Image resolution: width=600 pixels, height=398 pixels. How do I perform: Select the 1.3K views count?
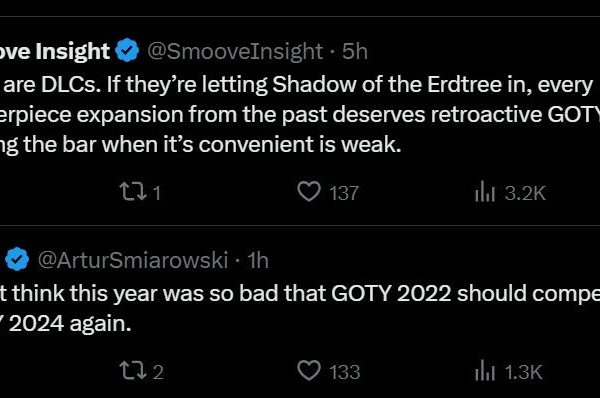[523, 372]
